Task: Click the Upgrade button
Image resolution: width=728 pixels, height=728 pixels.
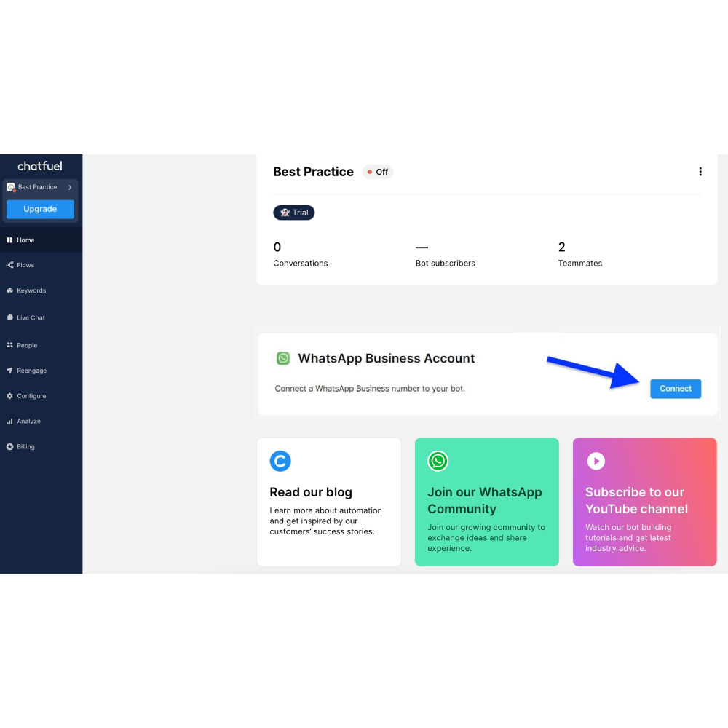Action: 40,209
